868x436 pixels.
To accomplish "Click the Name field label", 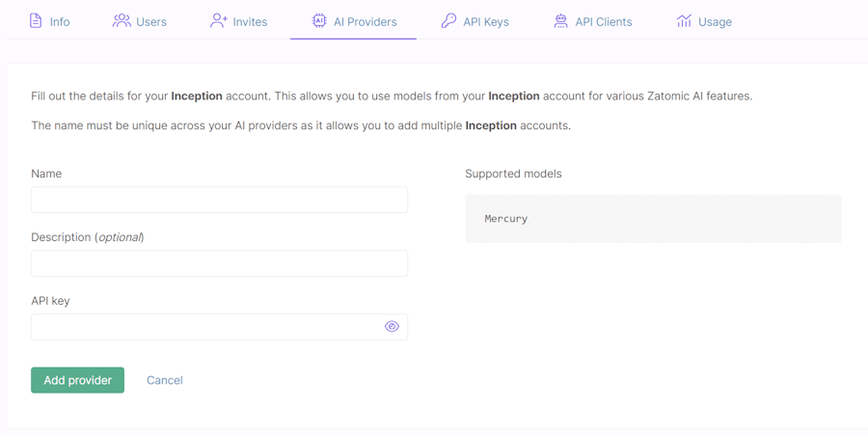I will 46,174.
